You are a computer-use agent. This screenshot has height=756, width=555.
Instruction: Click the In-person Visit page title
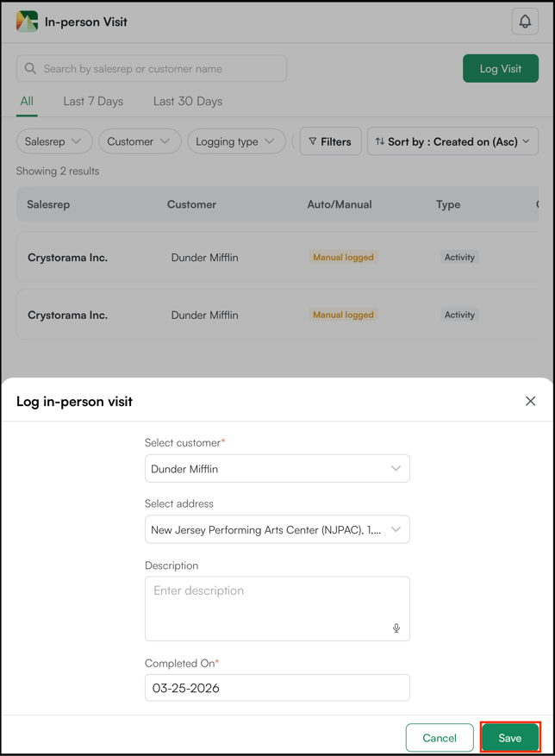coord(86,22)
